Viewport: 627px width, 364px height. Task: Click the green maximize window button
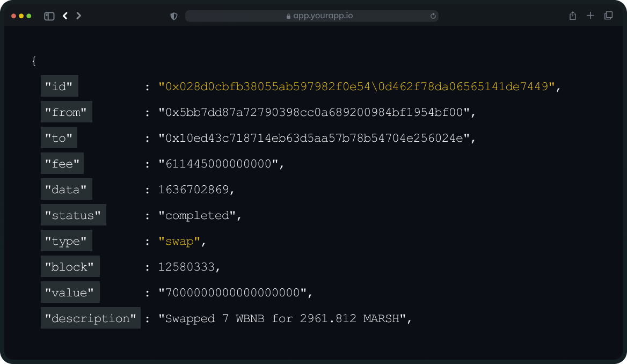(x=29, y=16)
